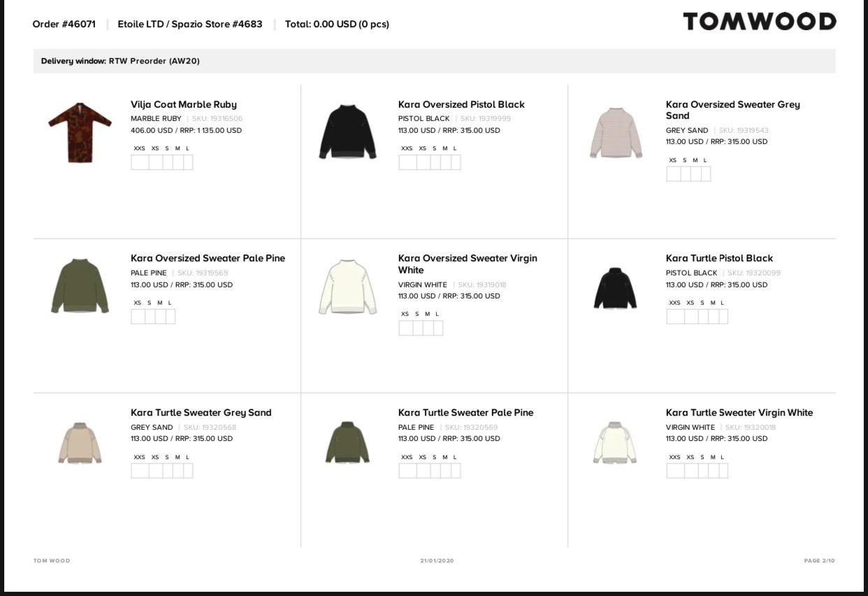Click the Kara Turtle Virgin White sweater image
The width and height of the screenshot is (868, 596).
coord(615,442)
